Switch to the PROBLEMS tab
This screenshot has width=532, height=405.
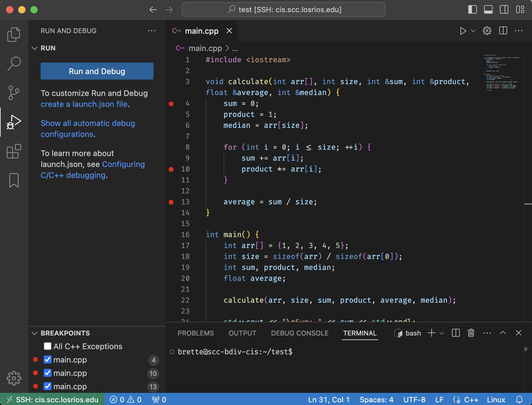[x=196, y=333]
